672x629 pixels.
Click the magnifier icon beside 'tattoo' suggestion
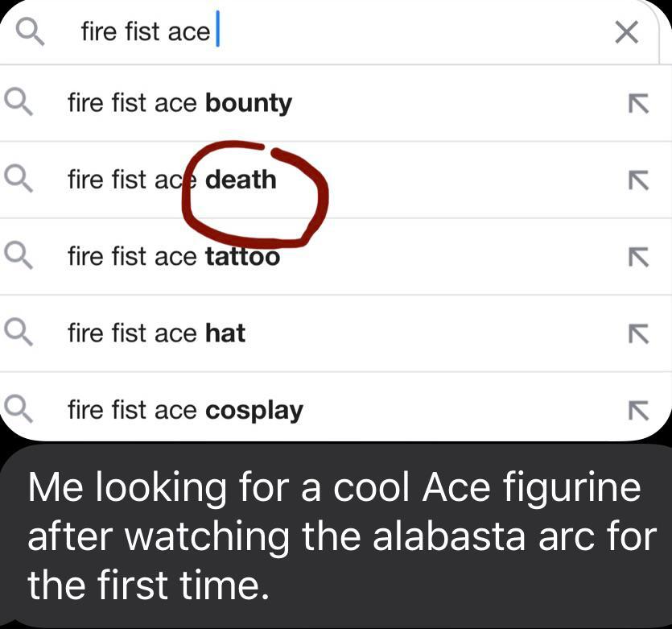(x=19, y=256)
